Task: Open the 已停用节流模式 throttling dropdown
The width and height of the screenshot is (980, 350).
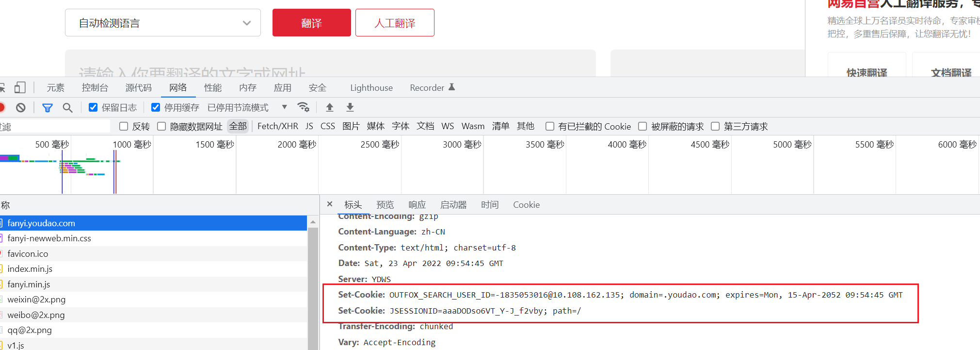Action: (x=247, y=107)
